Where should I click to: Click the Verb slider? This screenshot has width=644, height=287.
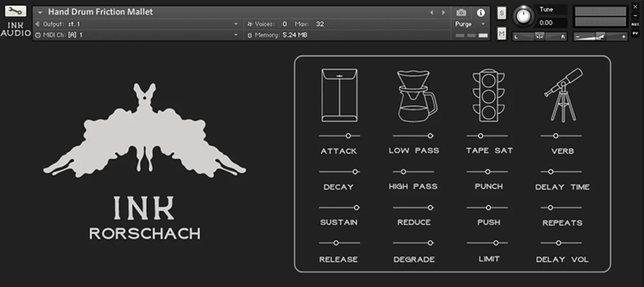pos(561,135)
